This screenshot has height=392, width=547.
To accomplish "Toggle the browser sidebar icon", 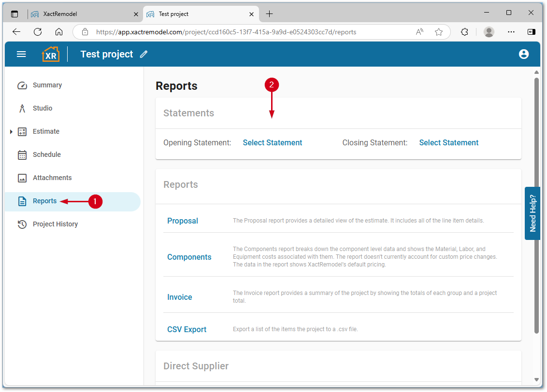I will tap(532, 32).
